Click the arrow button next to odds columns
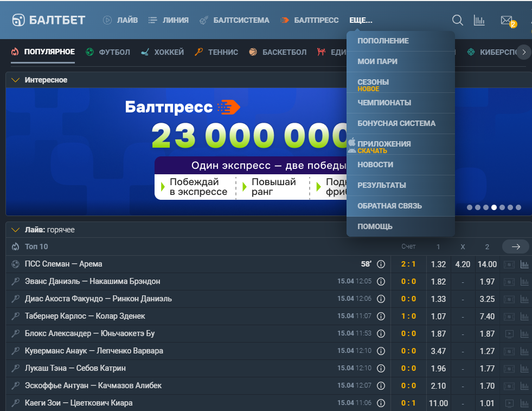 pyautogui.click(x=516, y=246)
